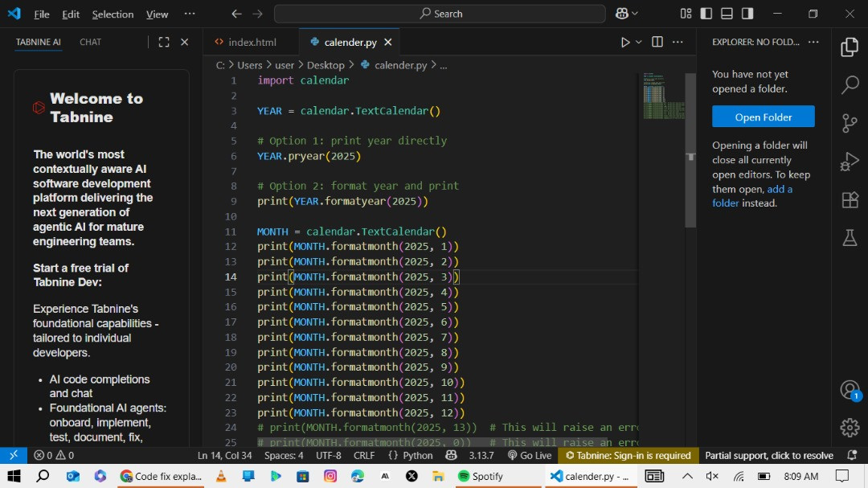This screenshot has width=868, height=488.
Task: Start Go Live server
Action: click(530, 455)
